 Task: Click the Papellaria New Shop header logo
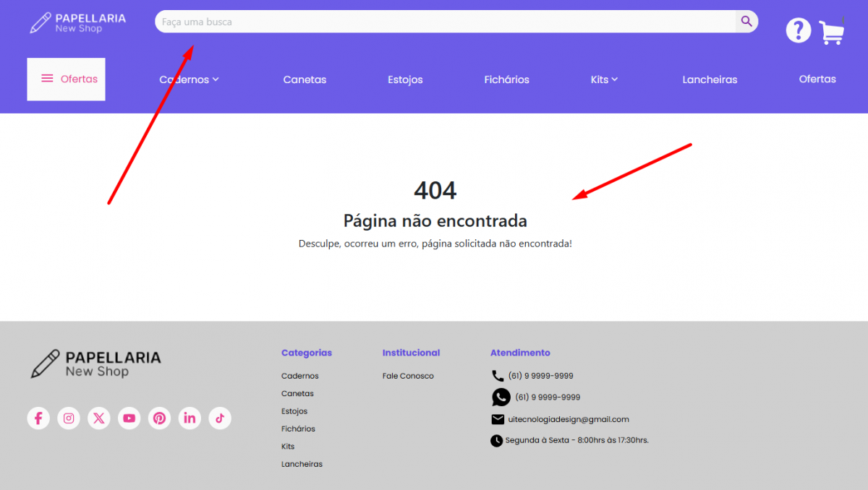pos(77,22)
